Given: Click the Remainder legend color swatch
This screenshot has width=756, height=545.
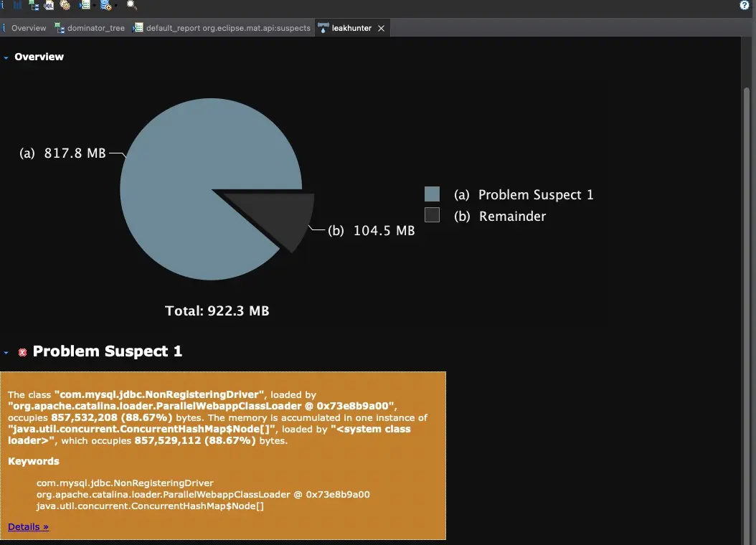Looking at the screenshot, I should pyautogui.click(x=432, y=215).
